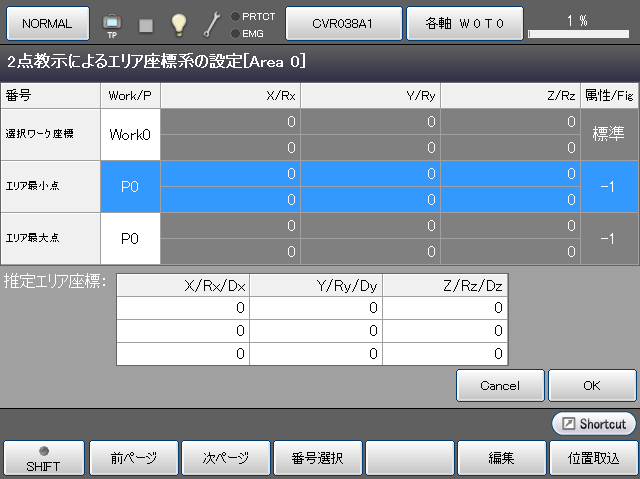Click the 1% speed bar

pos(577,33)
